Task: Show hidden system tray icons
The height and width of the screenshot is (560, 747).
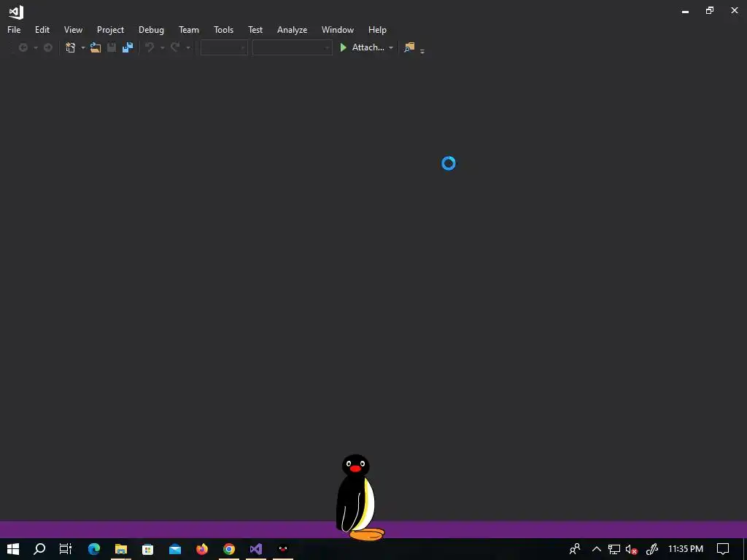Action: tap(597, 549)
